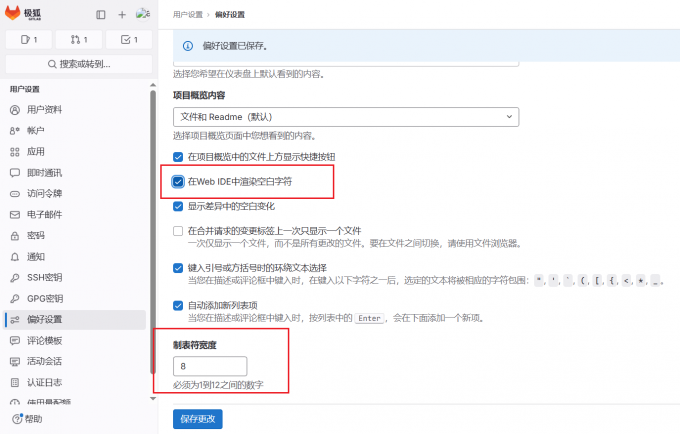Click the 偏好设置 breadcrumb item
The width and height of the screenshot is (680, 434).
(230, 15)
